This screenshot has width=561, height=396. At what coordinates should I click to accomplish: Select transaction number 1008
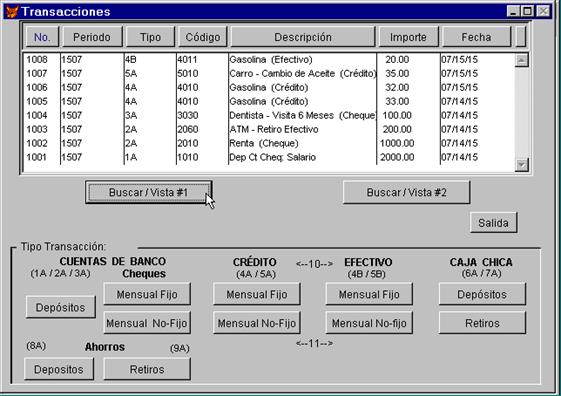coord(37,59)
